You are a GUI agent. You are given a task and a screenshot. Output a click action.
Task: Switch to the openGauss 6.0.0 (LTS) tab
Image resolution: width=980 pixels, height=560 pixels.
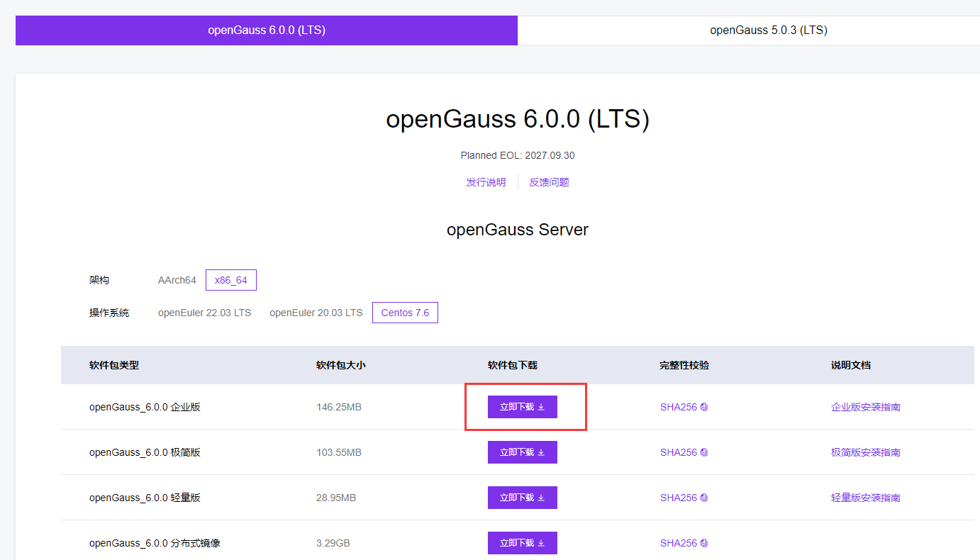pyautogui.click(x=267, y=30)
